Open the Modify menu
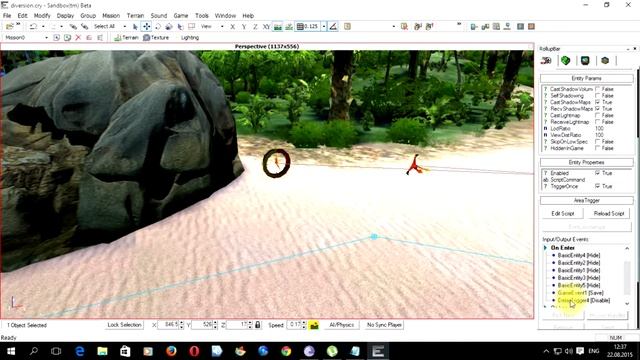 pos(42,16)
